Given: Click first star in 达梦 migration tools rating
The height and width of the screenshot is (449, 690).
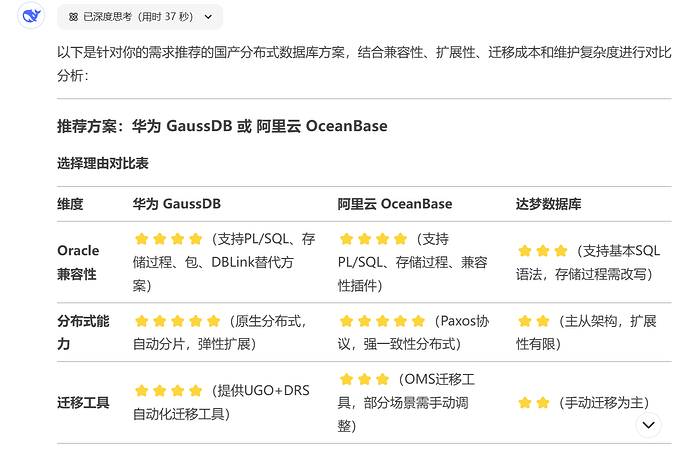Looking at the screenshot, I should (525, 403).
